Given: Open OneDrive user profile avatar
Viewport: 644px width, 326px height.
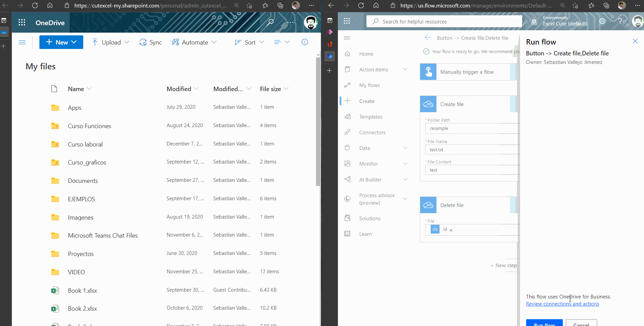Looking at the screenshot, I should pyautogui.click(x=310, y=22).
